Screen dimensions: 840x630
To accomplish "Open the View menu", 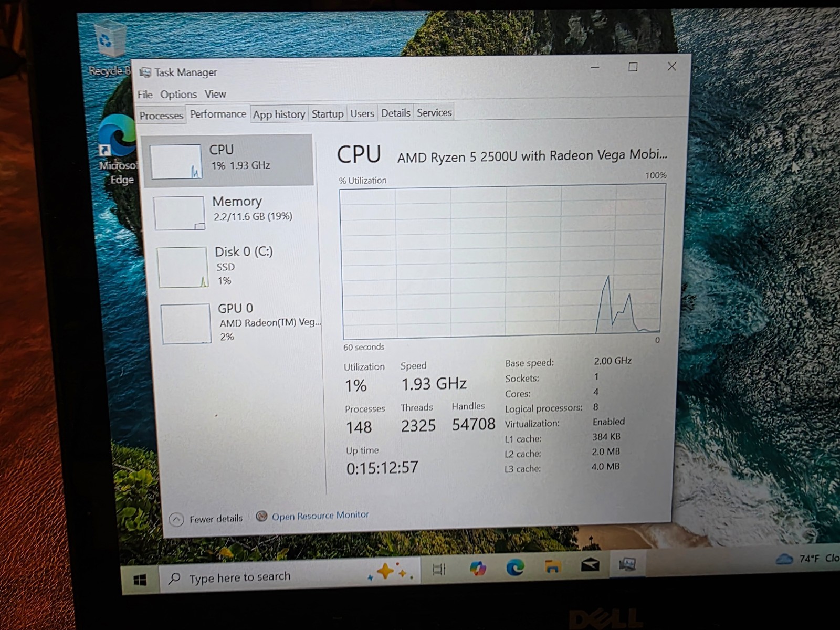I will pos(215,94).
